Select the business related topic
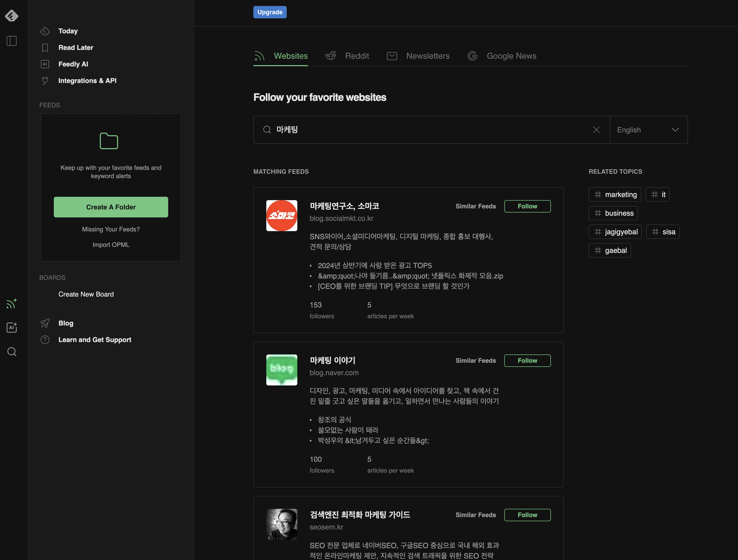738x560 pixels. coord(614,213)
